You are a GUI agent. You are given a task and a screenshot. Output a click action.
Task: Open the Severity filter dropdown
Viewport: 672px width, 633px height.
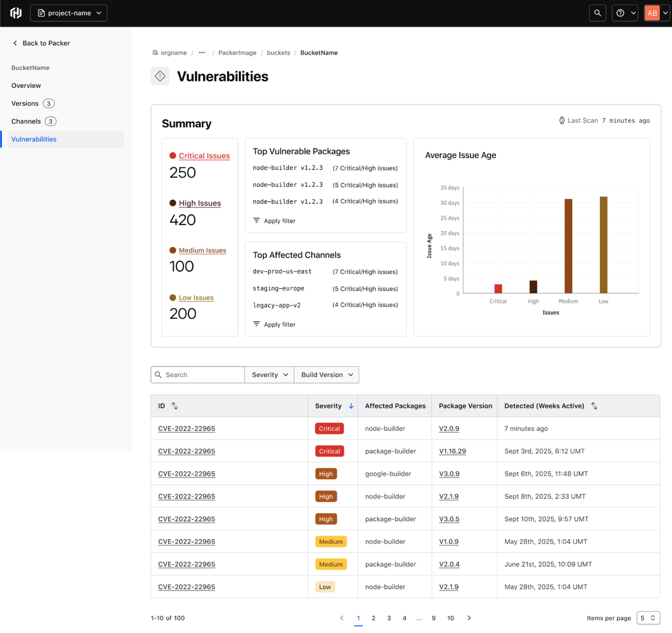pyautogui.click(x=269, y=374)
